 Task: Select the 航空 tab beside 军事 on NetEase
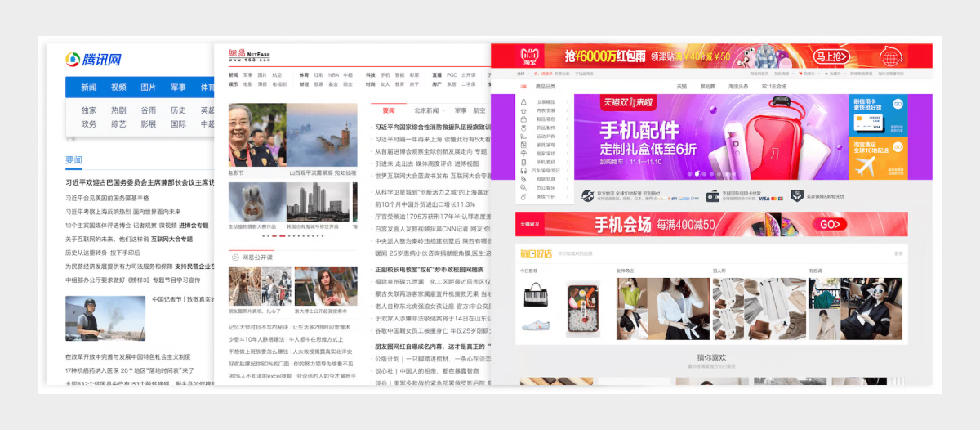479,110
